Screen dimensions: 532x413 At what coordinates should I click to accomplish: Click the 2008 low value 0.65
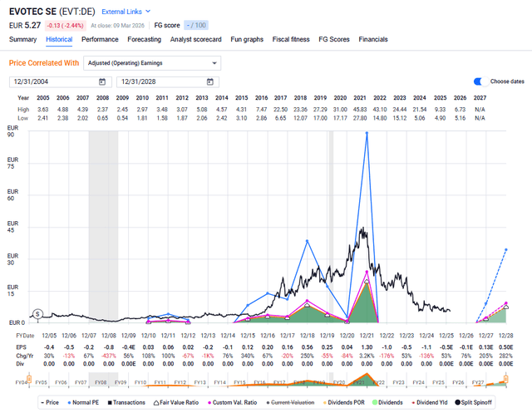tap(102, 118)
